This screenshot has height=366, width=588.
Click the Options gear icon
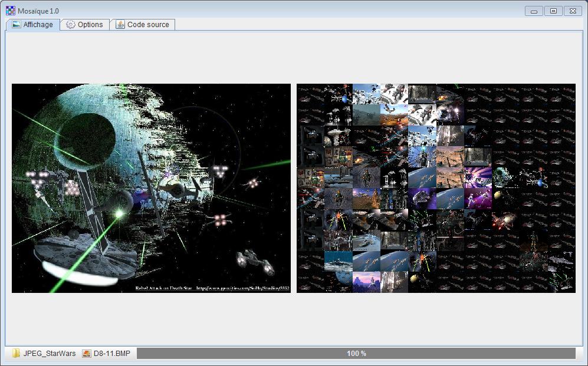[71, 25]
